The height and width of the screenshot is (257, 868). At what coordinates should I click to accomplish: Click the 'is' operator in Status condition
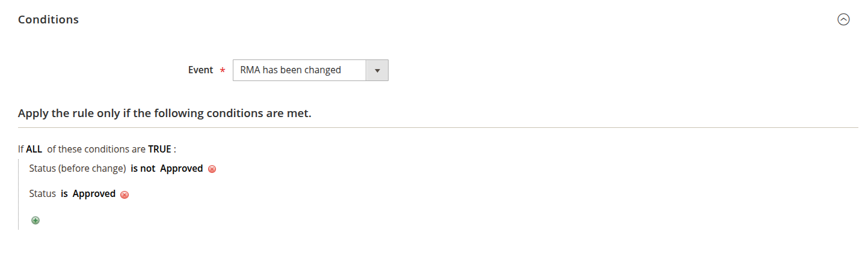(64, 194)
